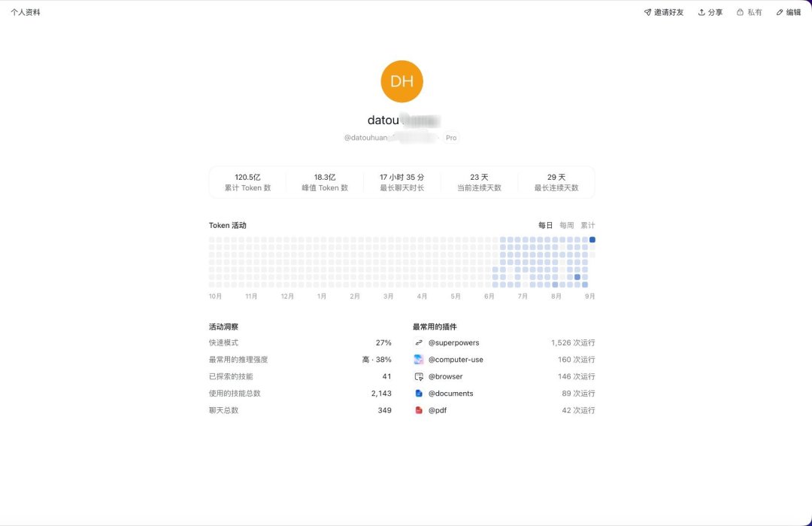Click the 编辑 edit button
This screenshot has width=812, height=526.
tap(788, 13)
